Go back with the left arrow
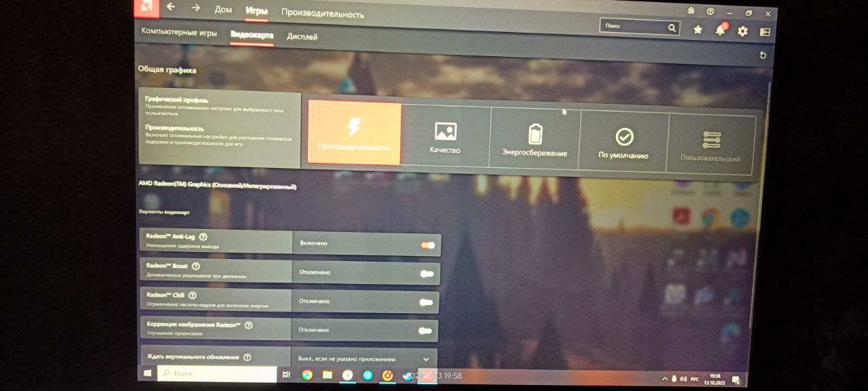Viewport: 868px width, 391px height. tap(171, 7)
